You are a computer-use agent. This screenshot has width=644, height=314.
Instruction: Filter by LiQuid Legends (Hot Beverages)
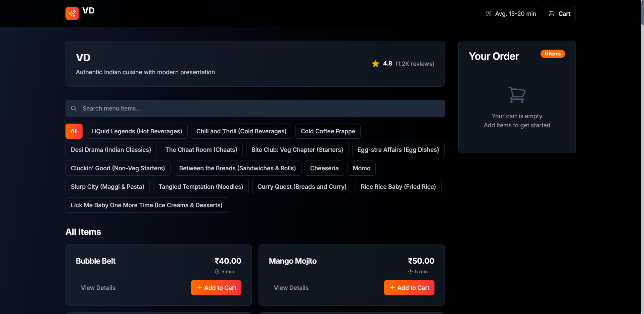coord(137,131)
